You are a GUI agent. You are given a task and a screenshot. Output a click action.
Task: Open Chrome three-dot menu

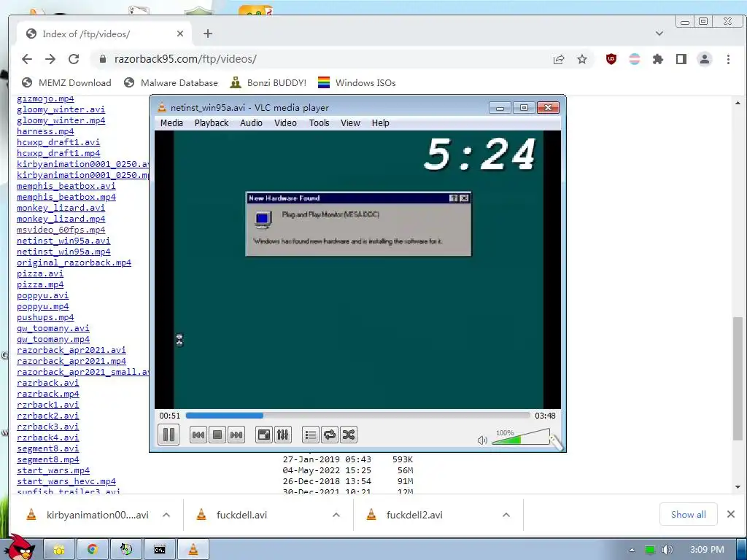click(728, 59)
